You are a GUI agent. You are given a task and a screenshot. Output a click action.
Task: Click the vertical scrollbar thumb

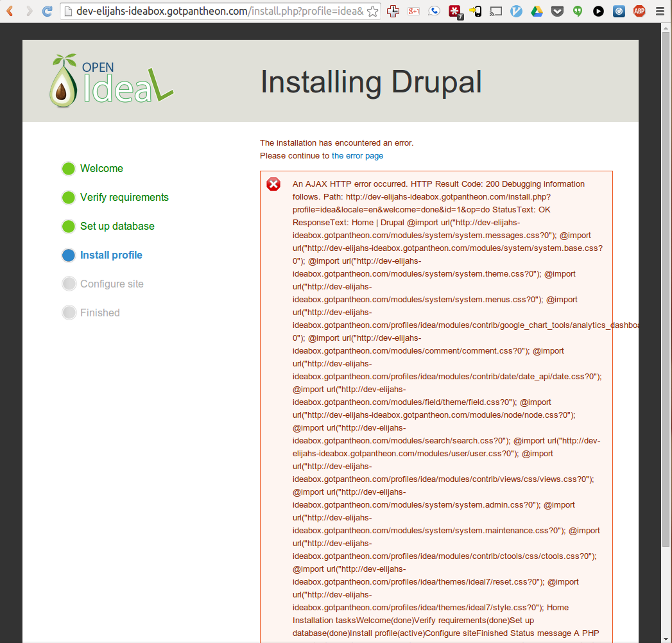(x=666, y=289)
